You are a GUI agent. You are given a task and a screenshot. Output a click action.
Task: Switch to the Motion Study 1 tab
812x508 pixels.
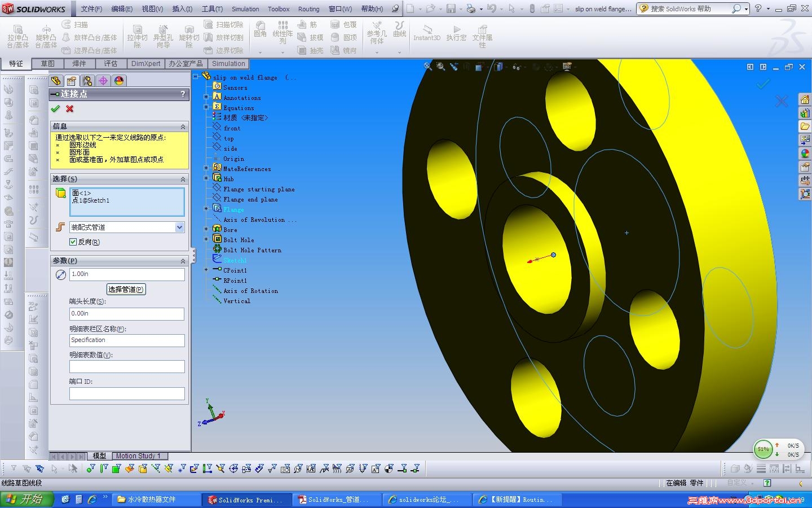coord(138,456)
